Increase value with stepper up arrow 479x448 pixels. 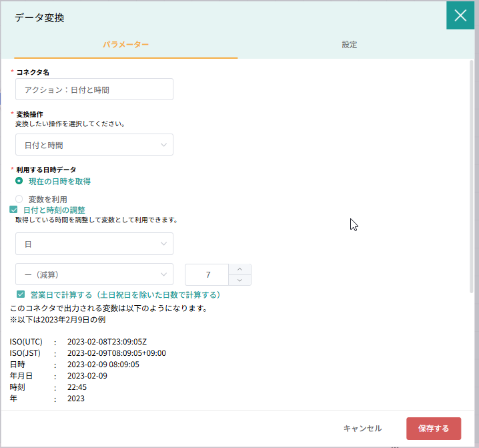coord(239,269)
